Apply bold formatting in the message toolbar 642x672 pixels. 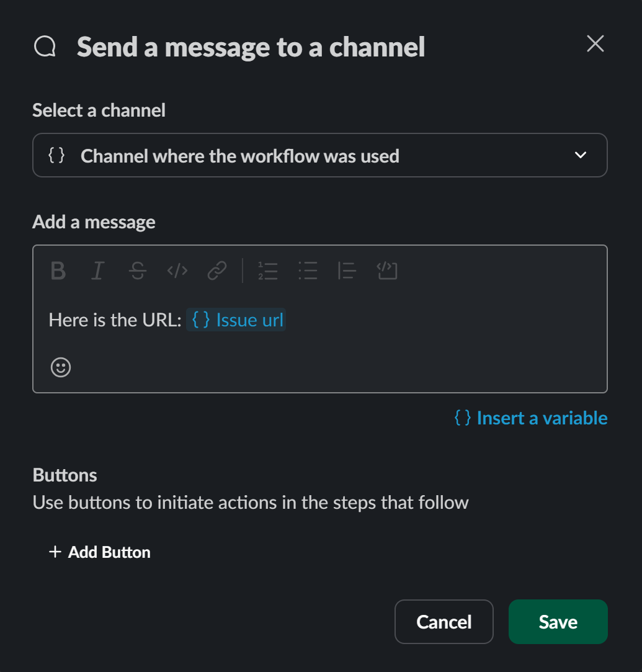(x=58, y=271)
